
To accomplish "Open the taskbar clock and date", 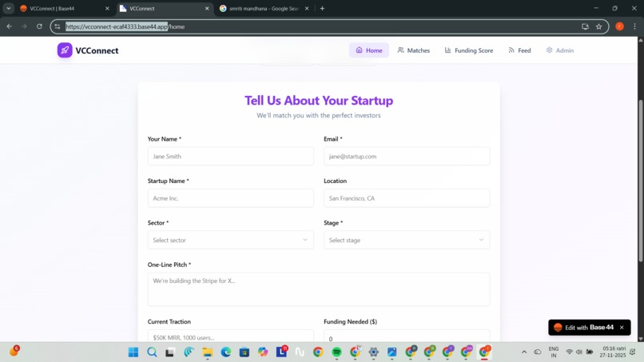I will [612, 352].
